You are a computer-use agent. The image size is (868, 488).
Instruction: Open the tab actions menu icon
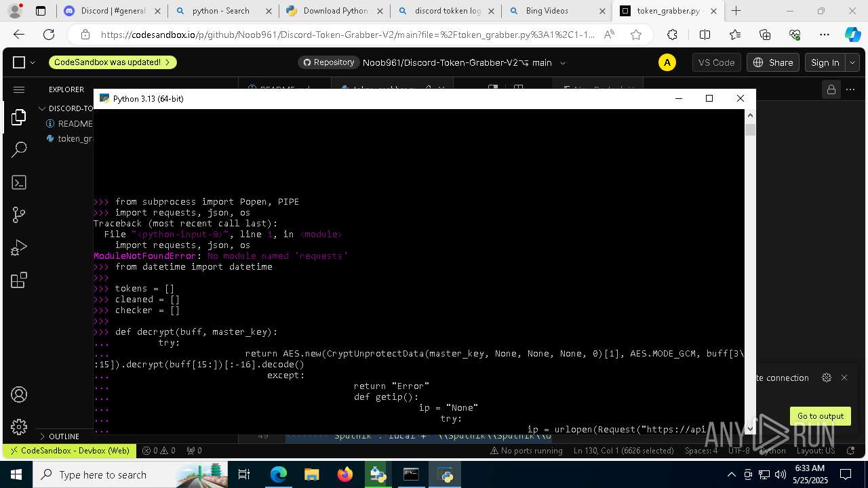click(x=41, y=11)
